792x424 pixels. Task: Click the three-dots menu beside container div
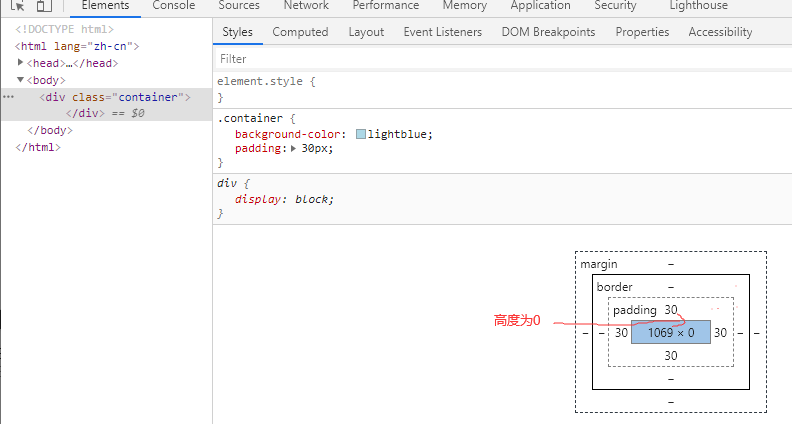[x=8, y=97]
